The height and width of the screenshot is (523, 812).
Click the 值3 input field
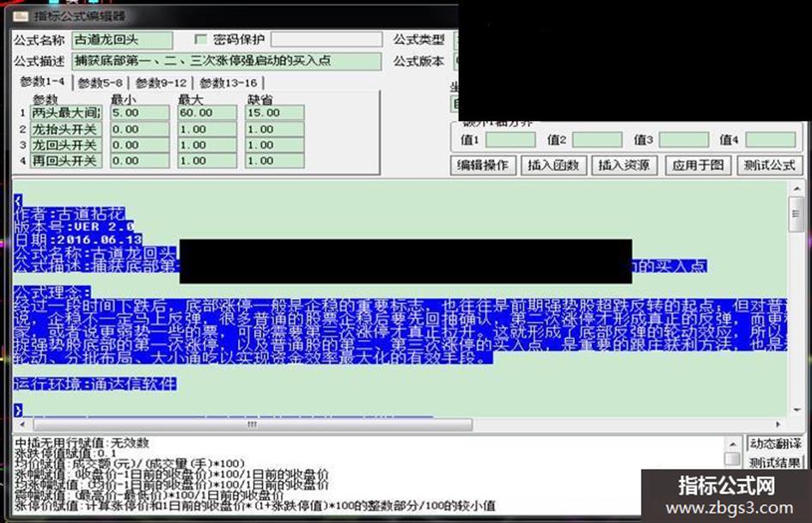click(x=684, y=139)
